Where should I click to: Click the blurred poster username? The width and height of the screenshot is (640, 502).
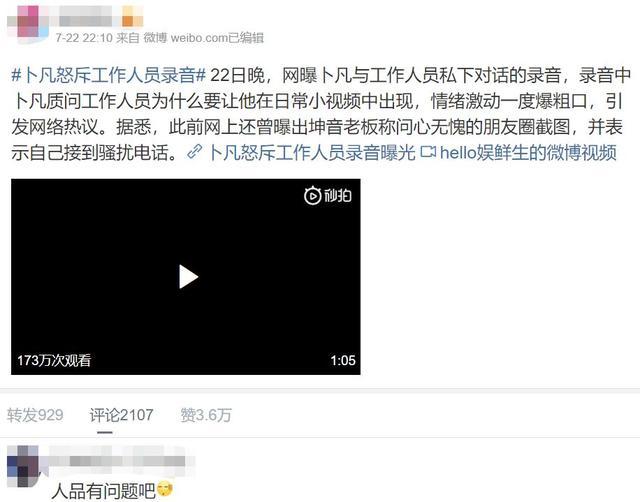point(85,18)
